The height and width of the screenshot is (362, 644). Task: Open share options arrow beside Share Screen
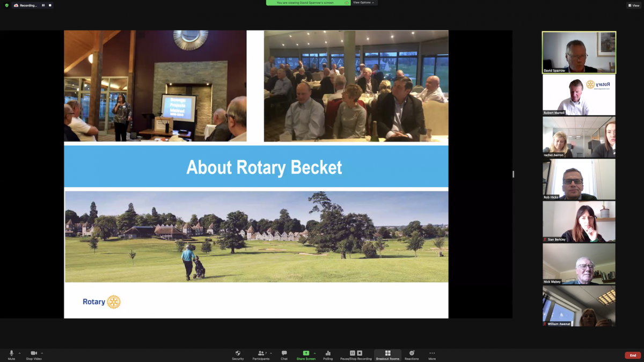tap(314, 353)
